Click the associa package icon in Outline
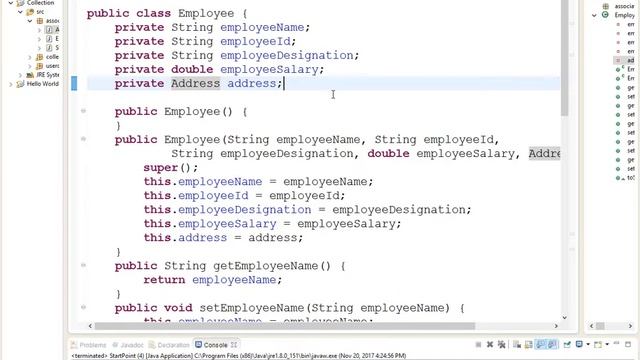 coord(606,6)
